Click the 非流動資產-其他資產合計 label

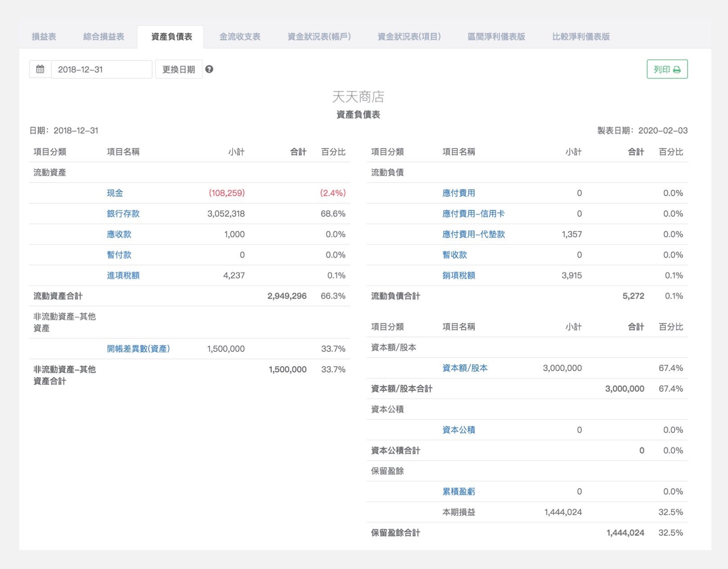[x=64, y=375]
